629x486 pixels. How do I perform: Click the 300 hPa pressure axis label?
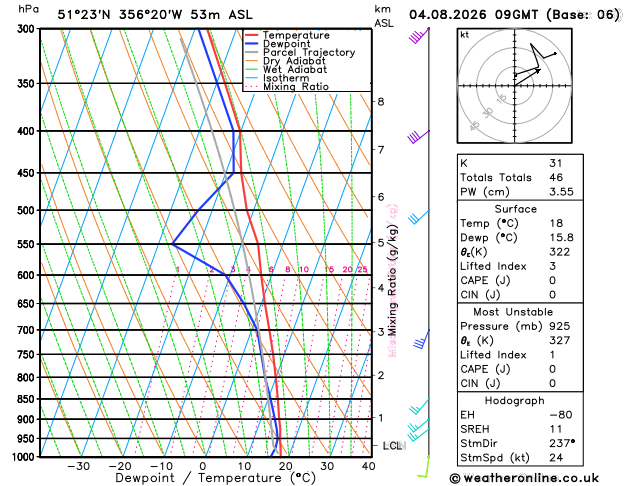coord(28,29)
